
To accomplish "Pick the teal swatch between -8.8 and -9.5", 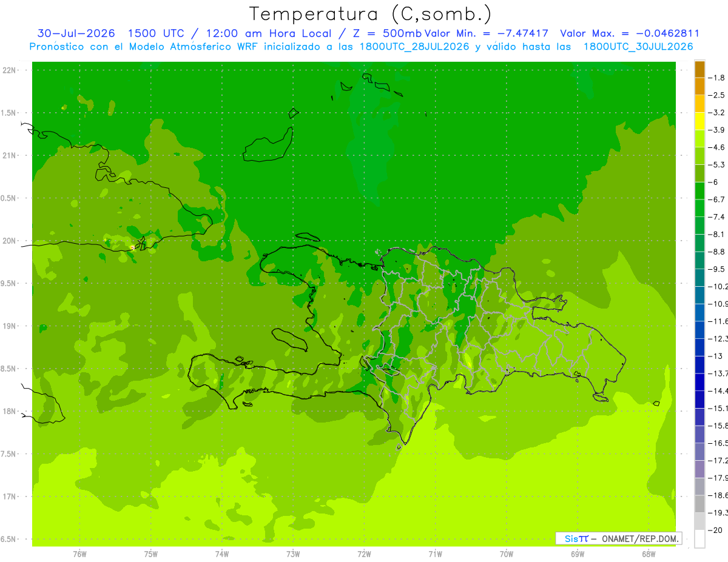I will [699, 261].
